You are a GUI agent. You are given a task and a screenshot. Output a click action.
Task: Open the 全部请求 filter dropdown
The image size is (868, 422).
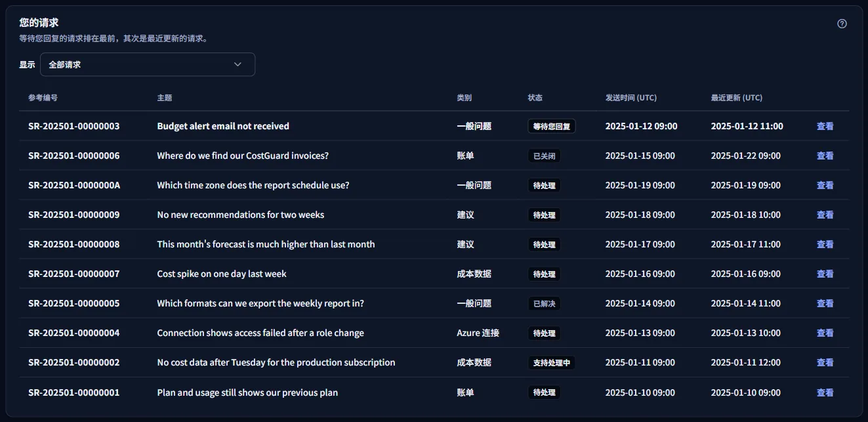pos(148,64)
